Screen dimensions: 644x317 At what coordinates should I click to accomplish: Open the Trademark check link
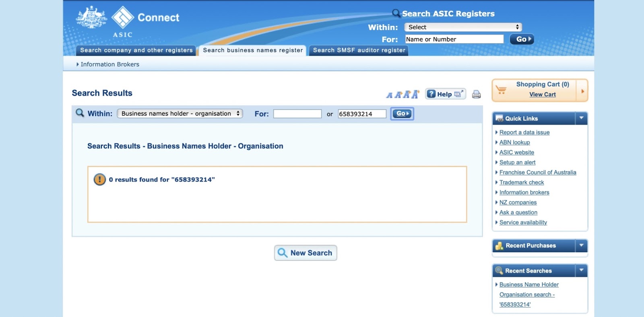pos(521,182)
